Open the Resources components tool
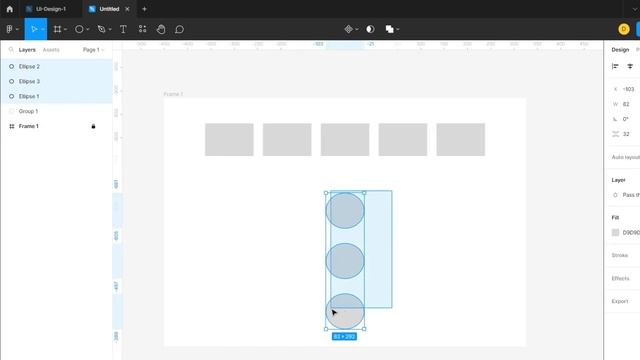Screen dimensions: 640x360 point(142,29)
